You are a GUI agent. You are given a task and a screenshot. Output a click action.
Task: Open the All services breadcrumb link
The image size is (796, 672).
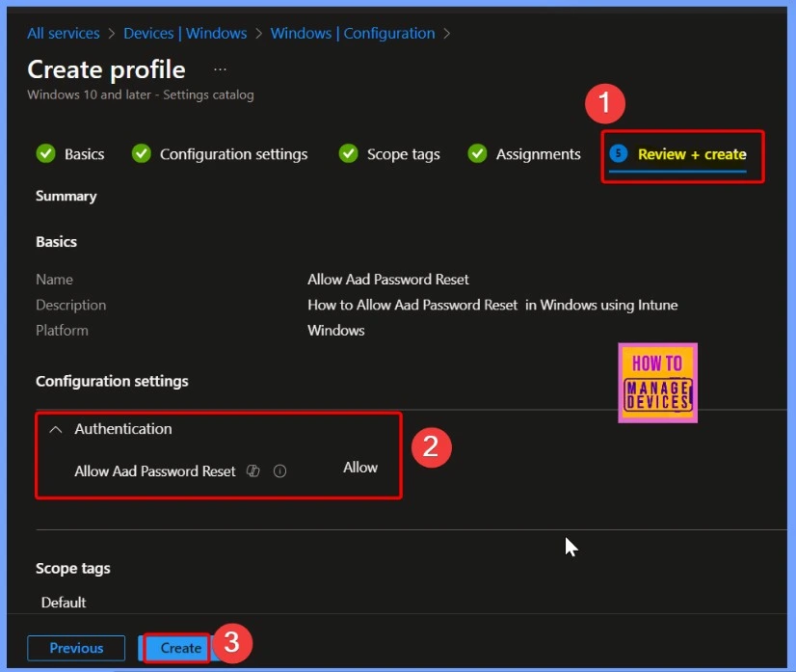tap(63, 34)
